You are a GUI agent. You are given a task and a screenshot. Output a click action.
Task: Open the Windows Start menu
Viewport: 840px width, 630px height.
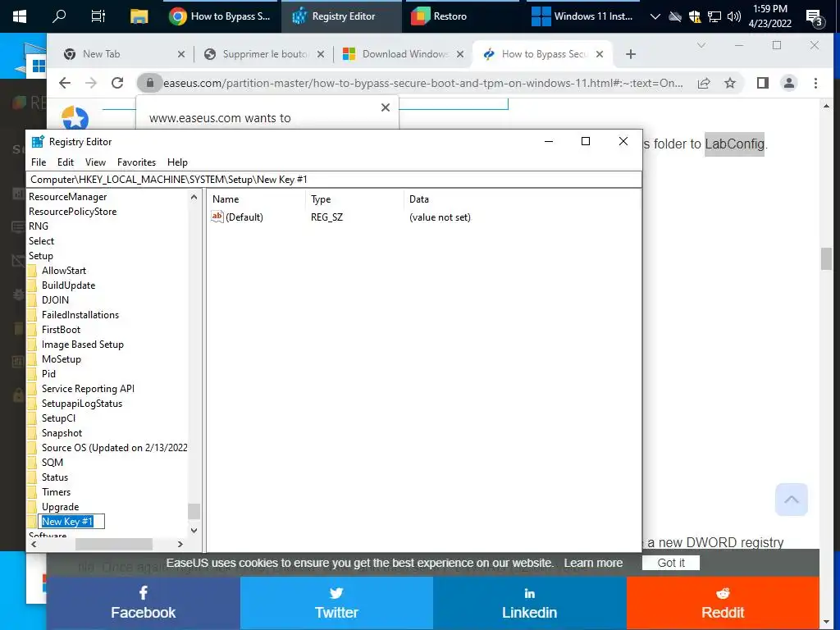tap(20, 16)
